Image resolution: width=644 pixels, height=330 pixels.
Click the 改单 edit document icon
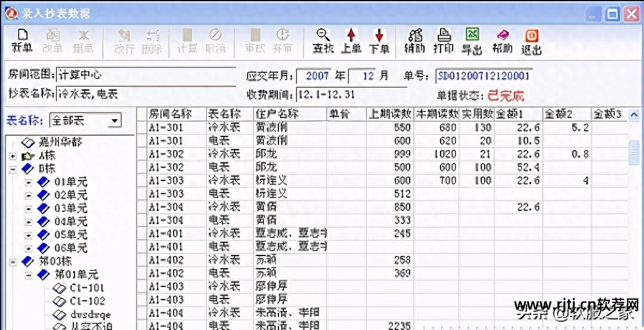pyautogui.click(x=52, y=36)
